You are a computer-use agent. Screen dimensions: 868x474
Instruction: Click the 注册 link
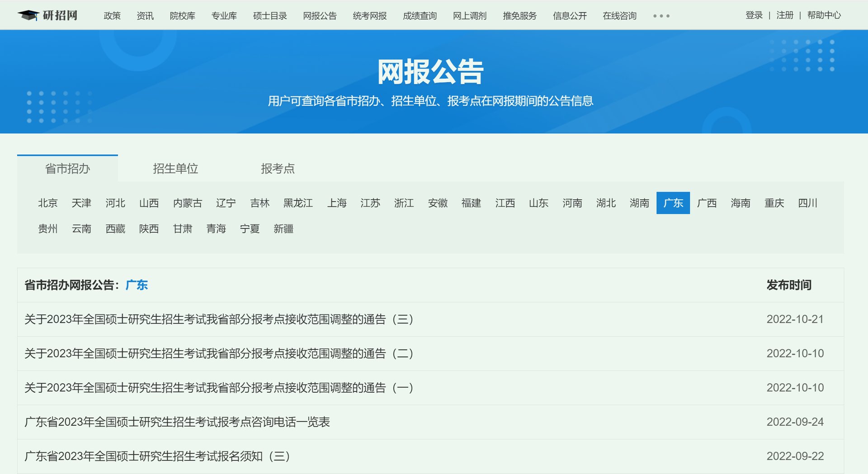[785, 15]
